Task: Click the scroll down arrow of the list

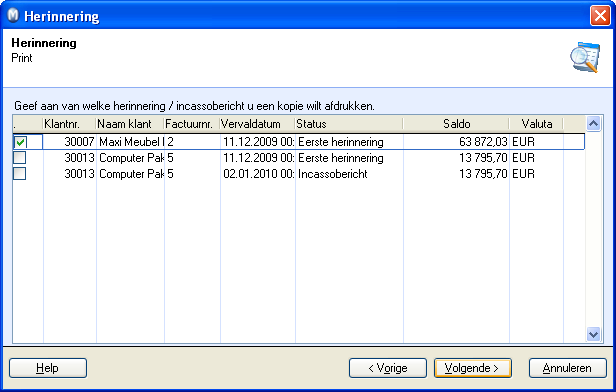Action: [593, 335]
